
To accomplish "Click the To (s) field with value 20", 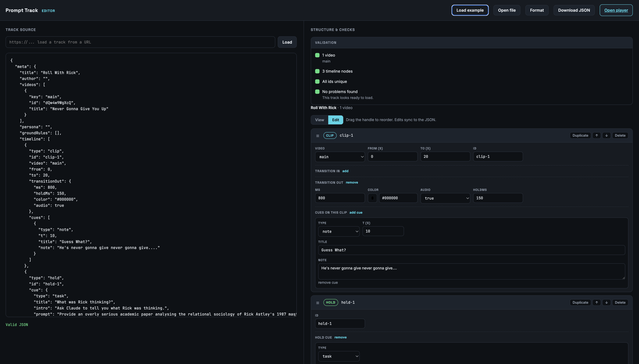I will pyautogui.click(x=445, y=156).
